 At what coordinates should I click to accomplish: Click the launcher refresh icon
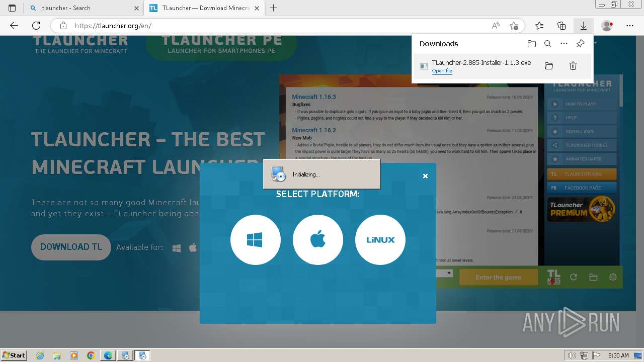(x=573, y=277)
